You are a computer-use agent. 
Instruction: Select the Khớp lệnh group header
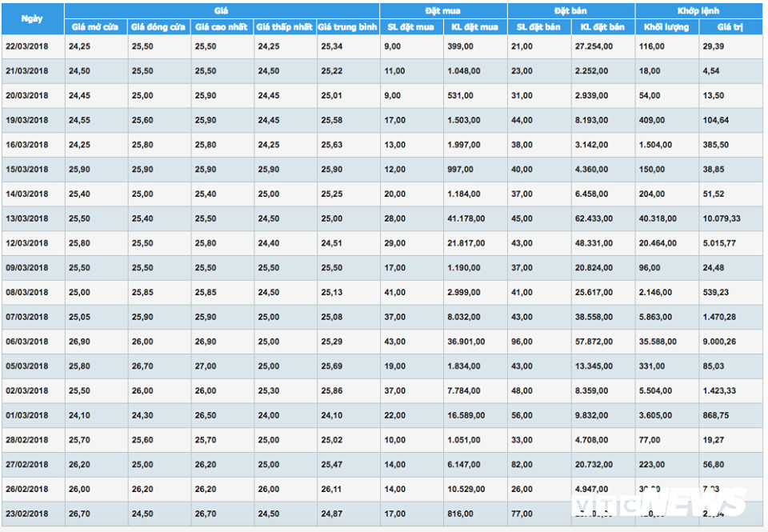(x=698, y=11)
